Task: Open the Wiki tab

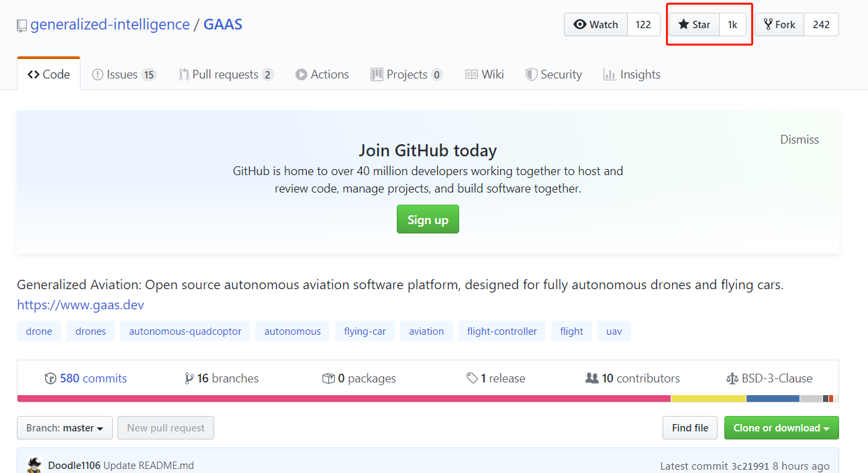Action: pyautogui.click(x=484, y=74)
